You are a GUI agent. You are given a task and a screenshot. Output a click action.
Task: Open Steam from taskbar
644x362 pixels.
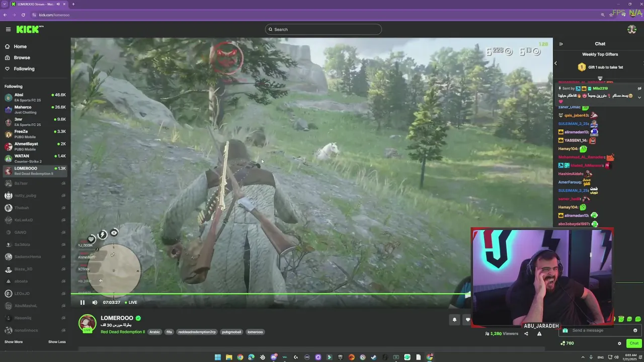(x=373, y=357)
